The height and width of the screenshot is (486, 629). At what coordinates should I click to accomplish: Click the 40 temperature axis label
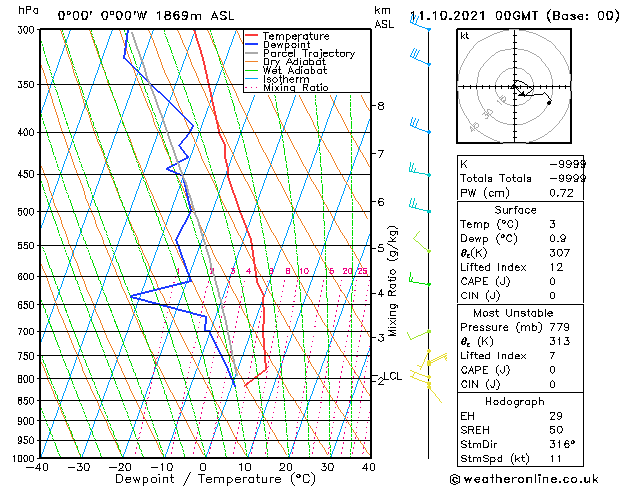pyautogui.click(x=369, y=468)
